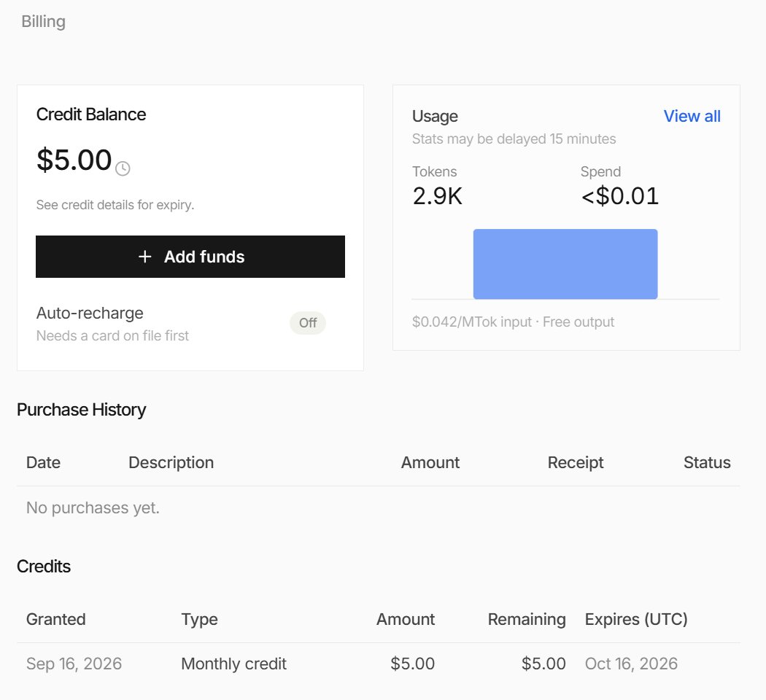Click the Usage heading
Image resolution: width=766 pixels, height=700 pixels.
tap(435, 116)
